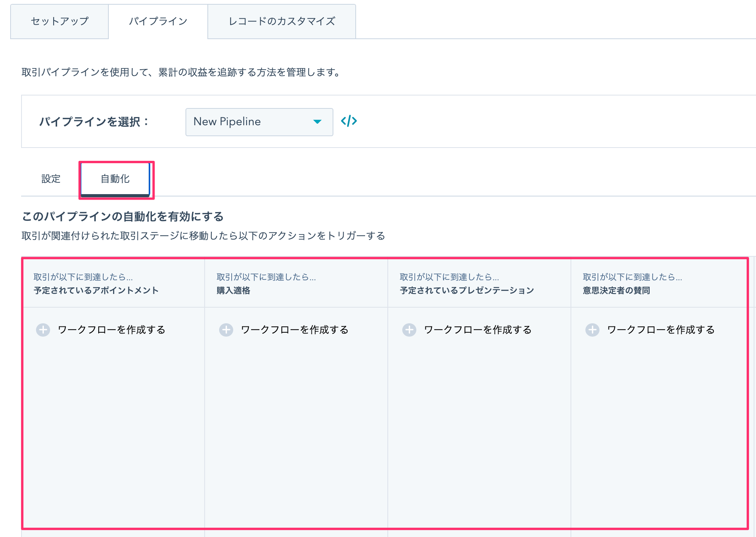Create workflow for 意思決定者の賛同 stage
This screenshot has width=756, height=537.
(x=661, y=330)
